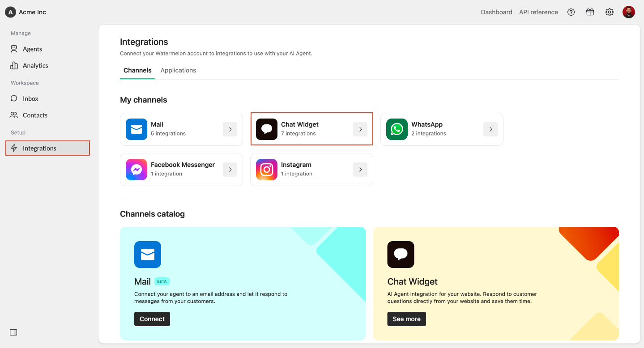Open Contacts in the sidebar
The height and width of the screenshot is (348, 644).
point(47,115)
